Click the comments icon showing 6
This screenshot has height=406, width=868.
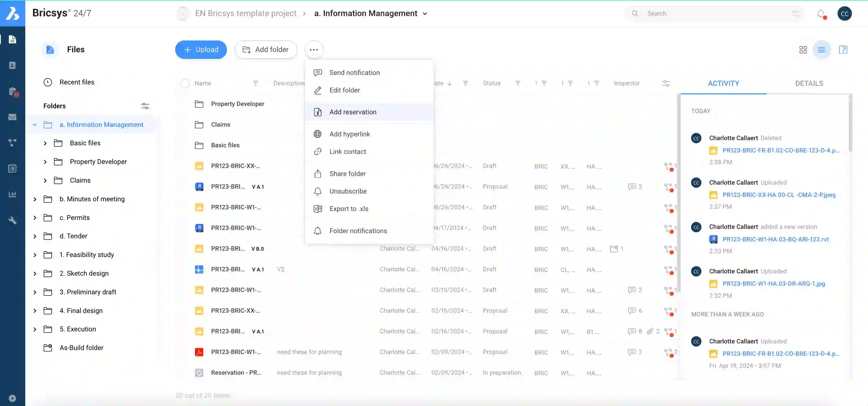click(x=635, y=311)
